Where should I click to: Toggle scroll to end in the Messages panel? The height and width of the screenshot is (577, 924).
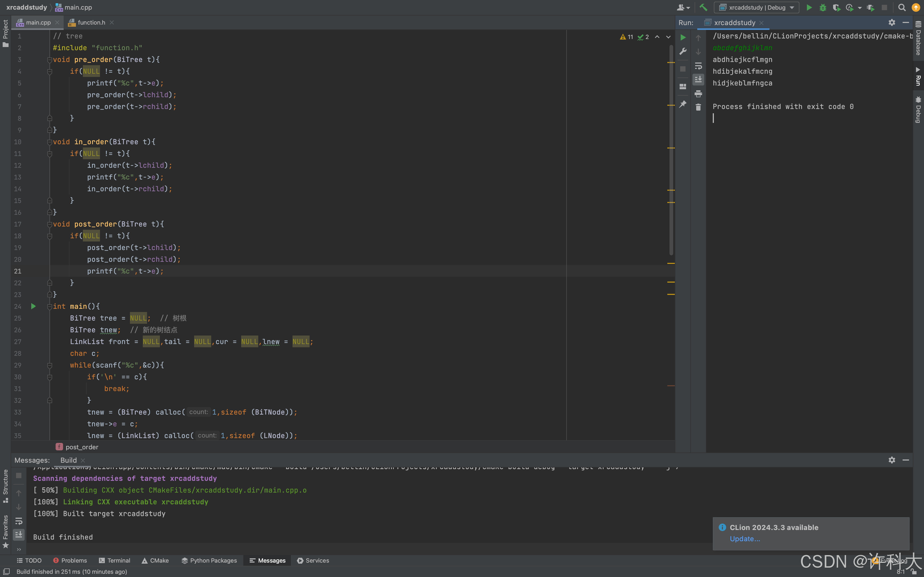click(18, 534)
